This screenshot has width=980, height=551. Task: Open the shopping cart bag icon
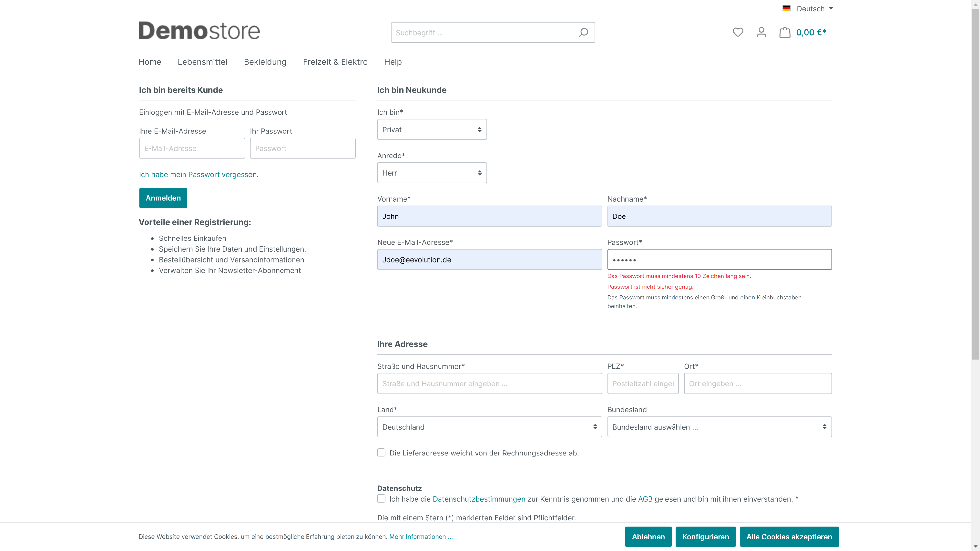pos(784,32)
